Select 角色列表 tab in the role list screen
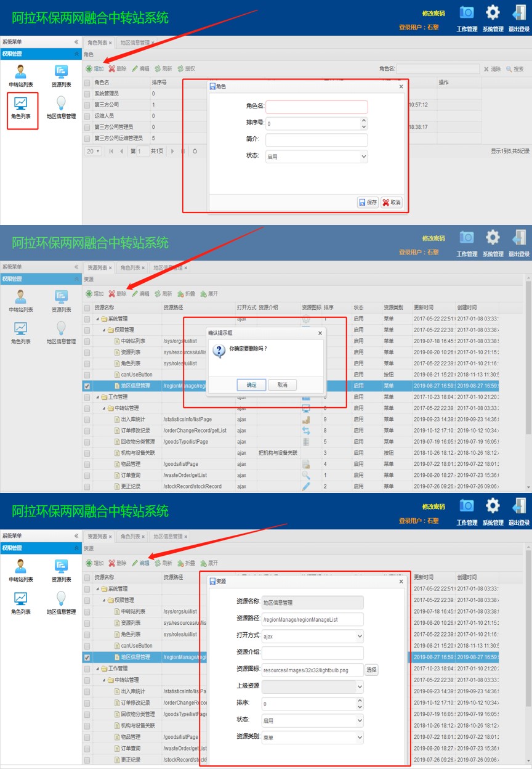This screenshot has width=532, height=769. pos(99,43)
